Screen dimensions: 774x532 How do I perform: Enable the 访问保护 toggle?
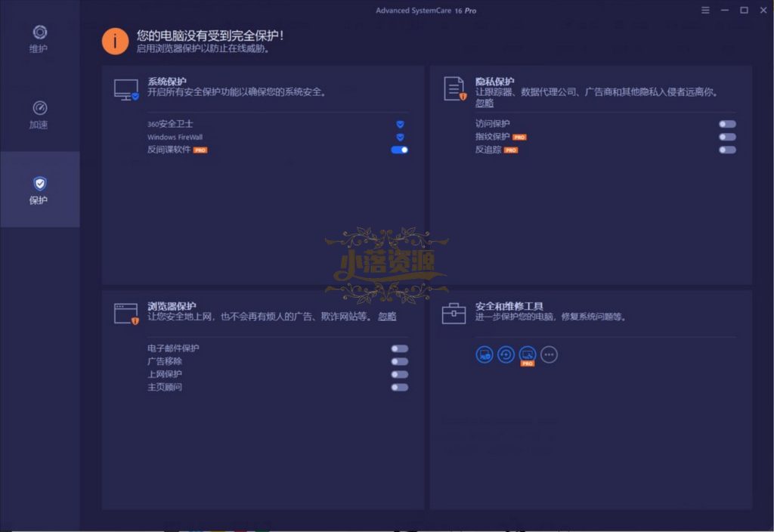pos(727,125)
